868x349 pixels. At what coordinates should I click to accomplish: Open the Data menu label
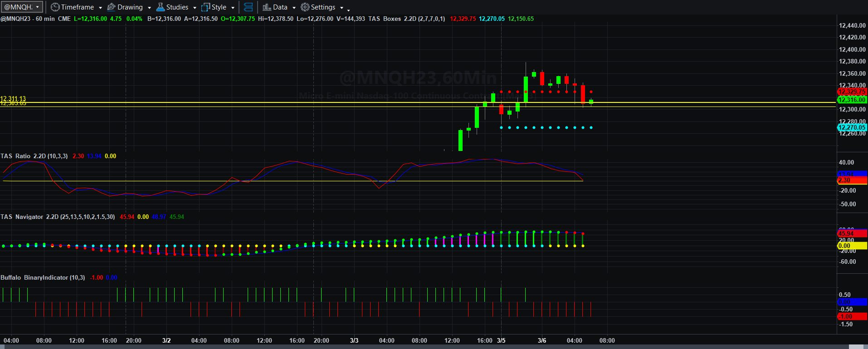pos(280,7)
